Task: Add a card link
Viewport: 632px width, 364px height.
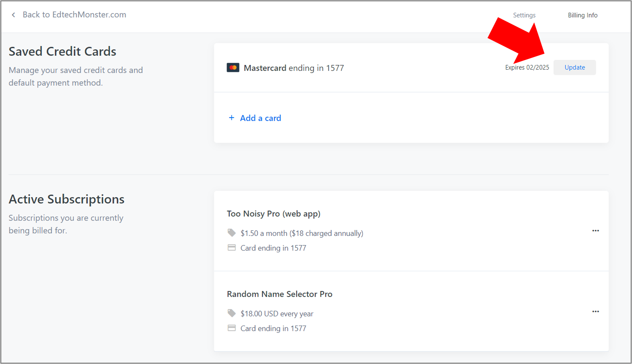Action: click(260, 118)
